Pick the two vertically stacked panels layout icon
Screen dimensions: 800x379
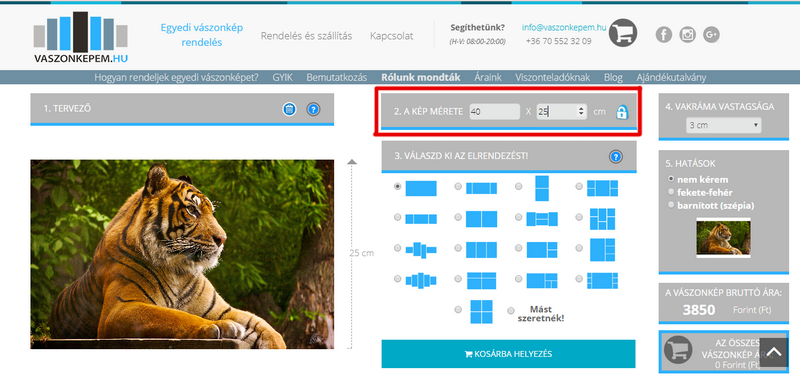click(x=542, y=188)
